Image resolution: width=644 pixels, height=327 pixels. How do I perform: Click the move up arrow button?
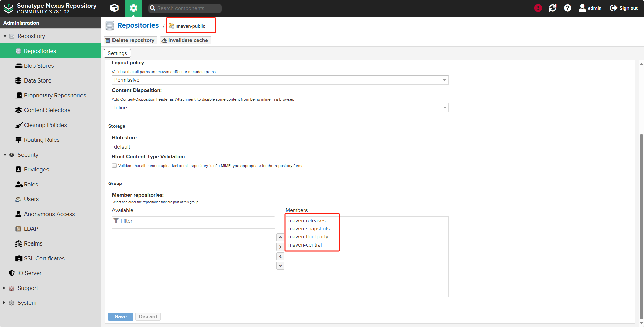[x=280, y=237]
